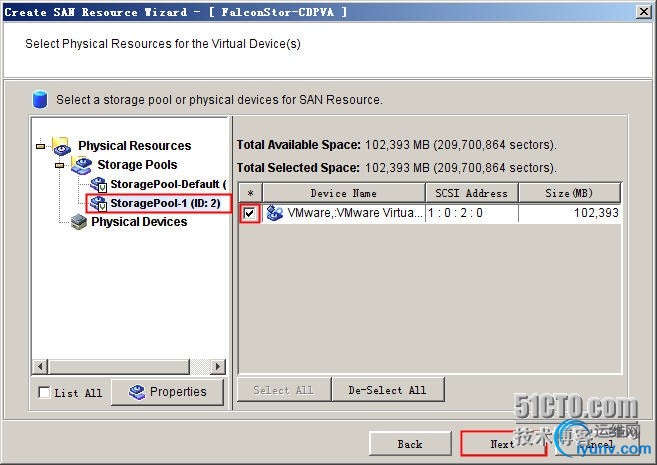Viewport: 657px width, 465px height.
Task: Sort by SCSI Address column header
Action: (x=472, y=193)
